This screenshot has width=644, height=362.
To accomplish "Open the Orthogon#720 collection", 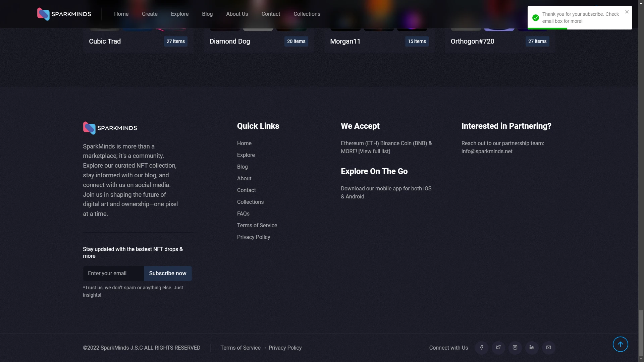I will 472,41.
